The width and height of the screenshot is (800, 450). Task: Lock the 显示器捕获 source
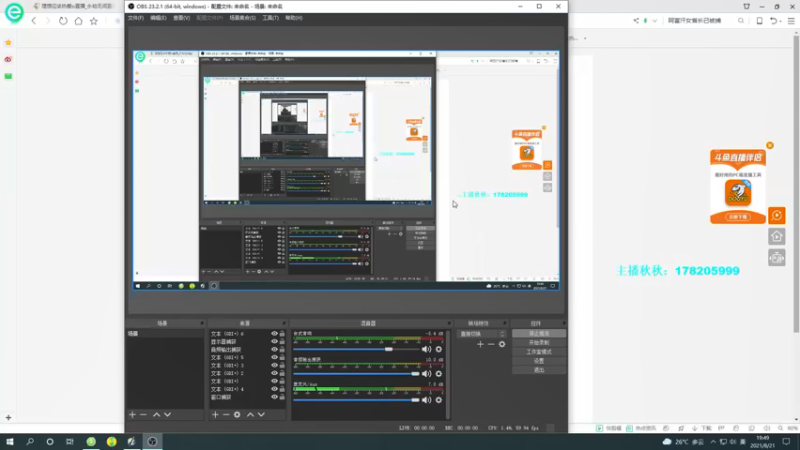pyautogui.click(x=282, y=341)
